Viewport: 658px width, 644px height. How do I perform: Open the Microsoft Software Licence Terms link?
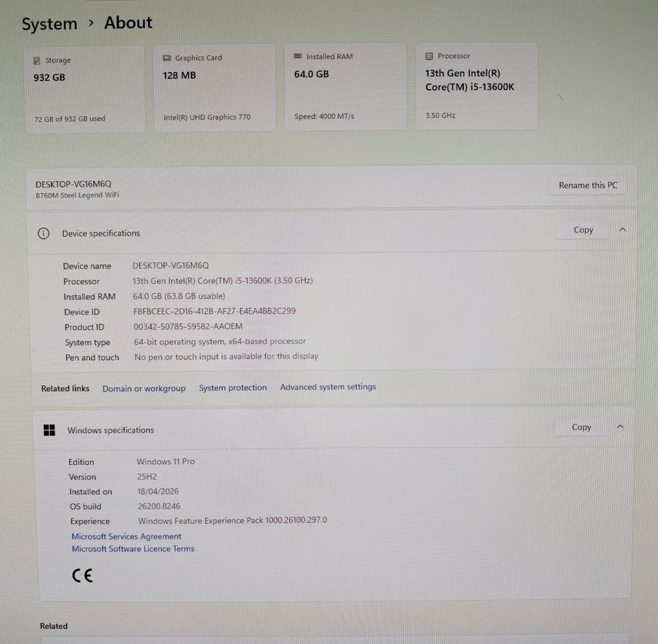133,549
